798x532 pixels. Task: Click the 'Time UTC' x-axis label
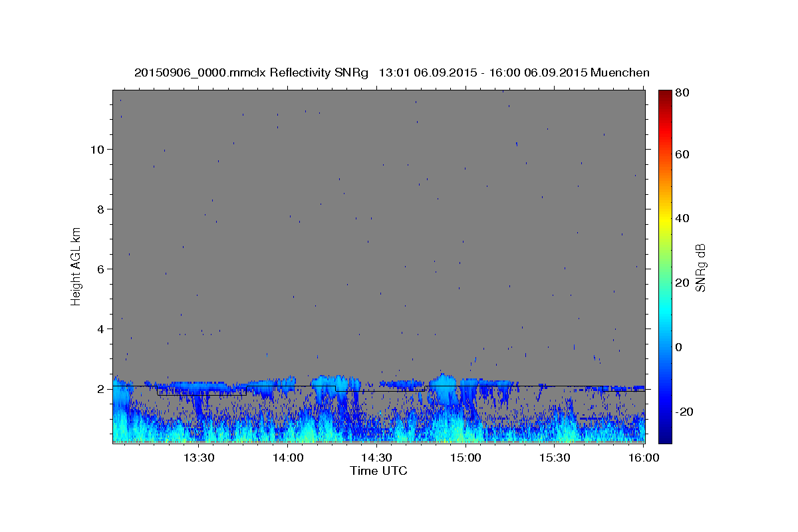(378, 471)
